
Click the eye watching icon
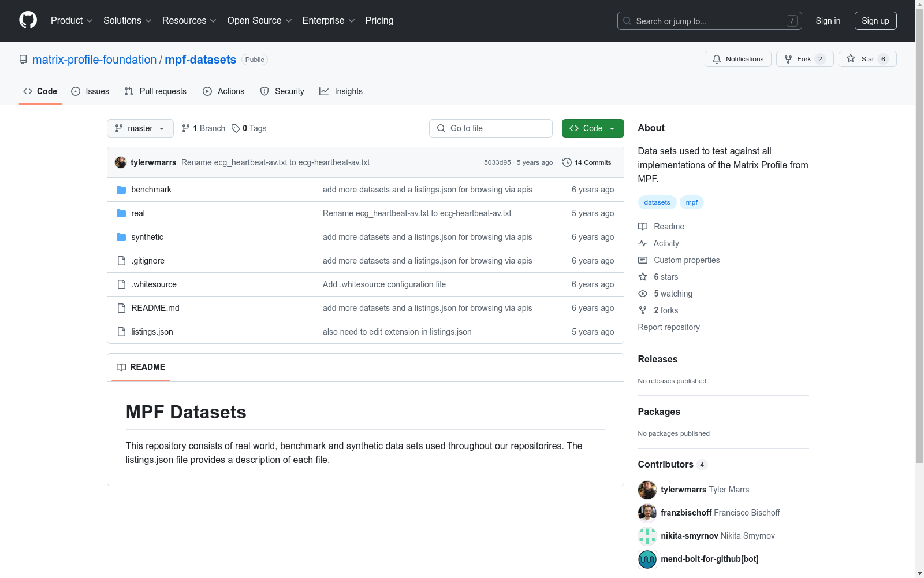pos(643,294)
